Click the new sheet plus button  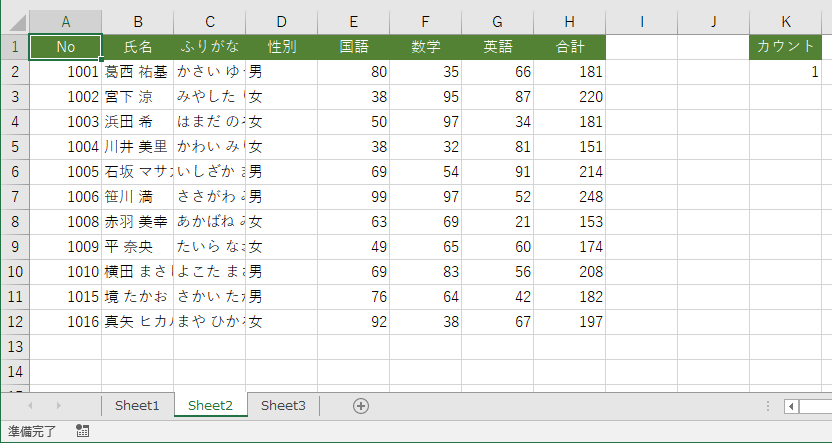pos(361,405)
